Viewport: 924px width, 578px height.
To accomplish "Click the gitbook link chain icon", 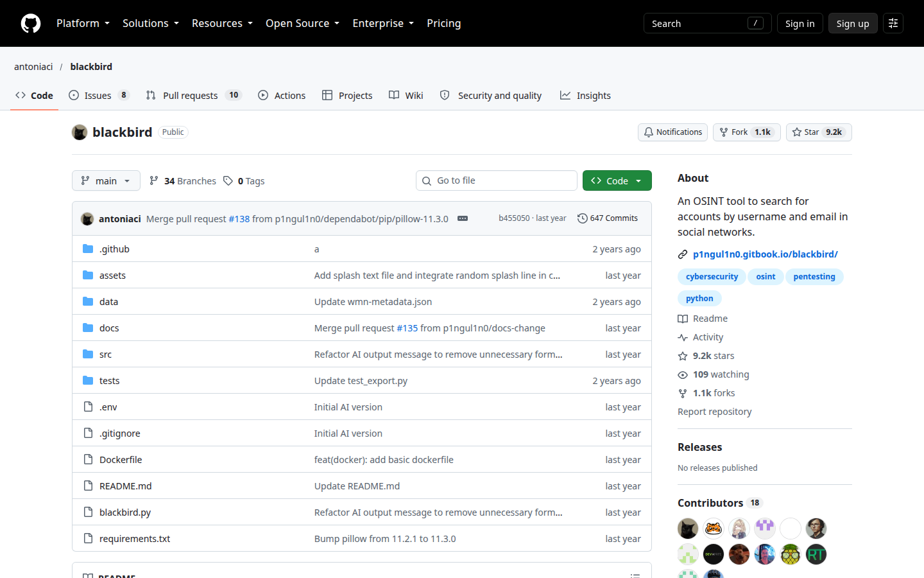I will click(683, 254).
